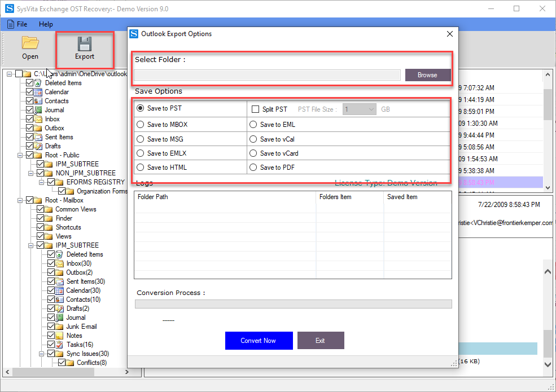556x392 pixels.
Task: Click the Inbox envelope folder icon
Action: coord(38,119)
